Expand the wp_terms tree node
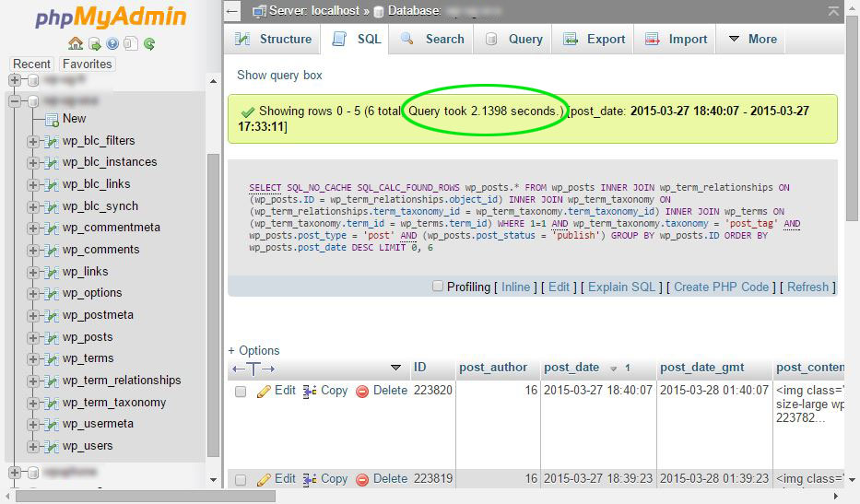 tap(33, 359)
